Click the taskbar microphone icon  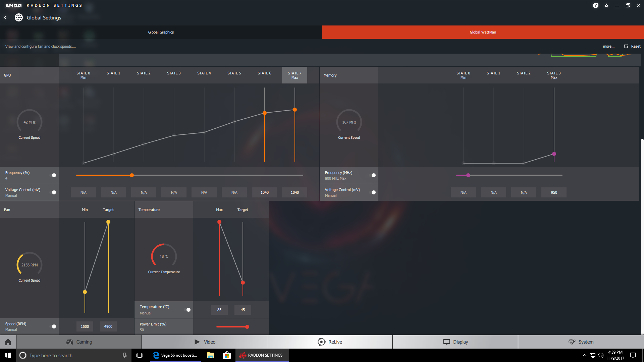[x=124, y=355]
